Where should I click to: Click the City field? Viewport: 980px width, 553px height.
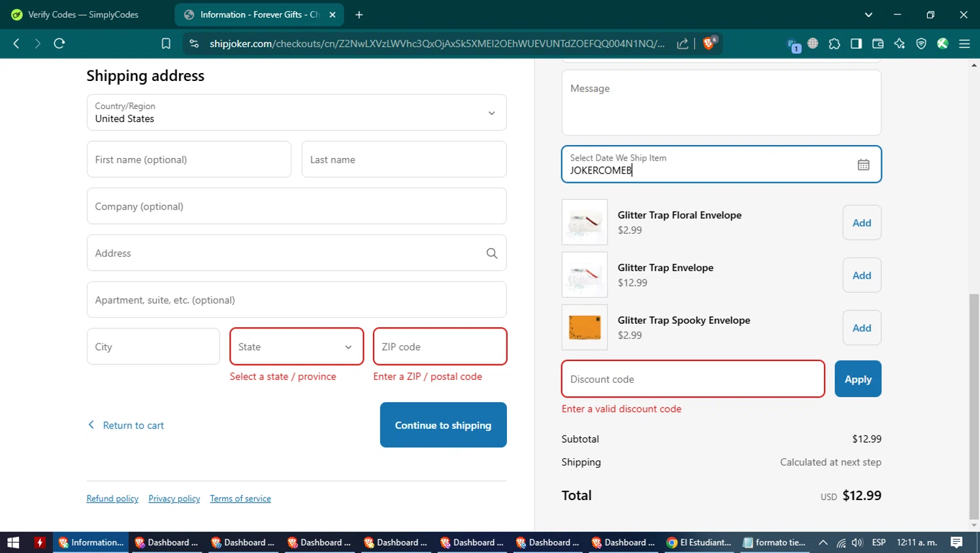point(154,347)
